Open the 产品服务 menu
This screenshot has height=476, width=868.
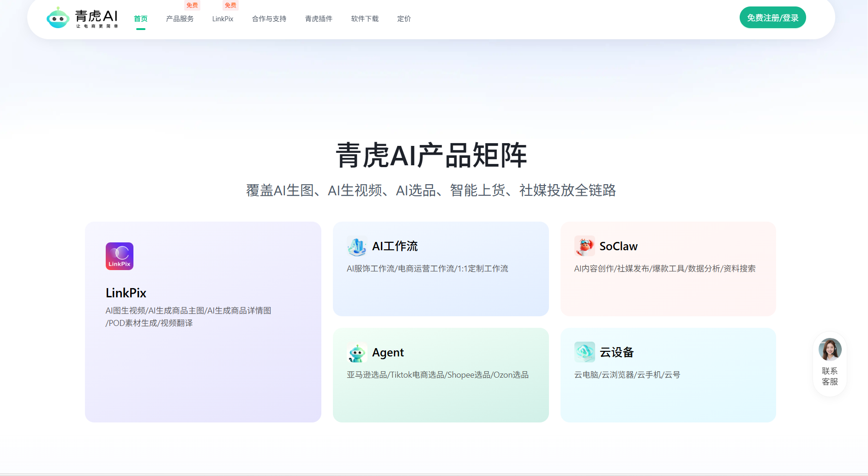(180, 19)
